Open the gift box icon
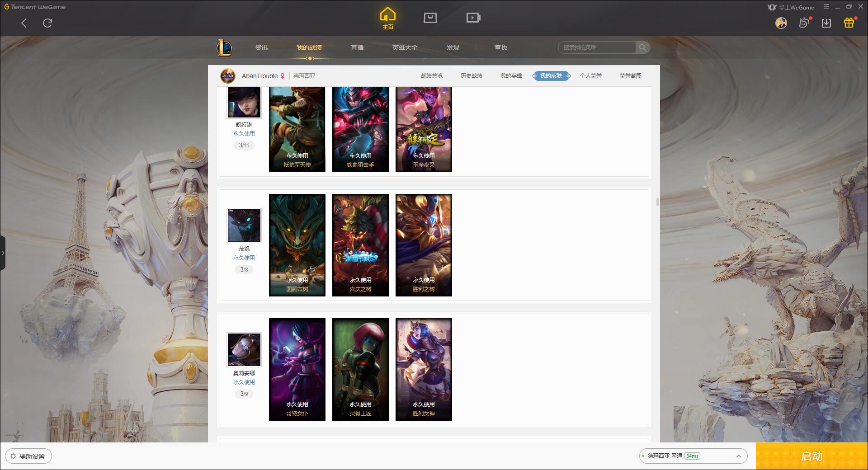The image size is (868, 470). [849, 23]
